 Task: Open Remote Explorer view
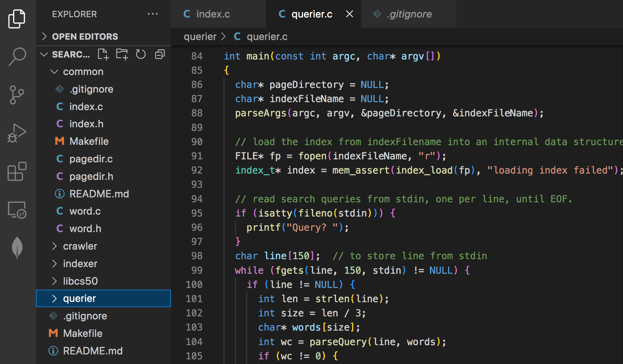(17, 210)
